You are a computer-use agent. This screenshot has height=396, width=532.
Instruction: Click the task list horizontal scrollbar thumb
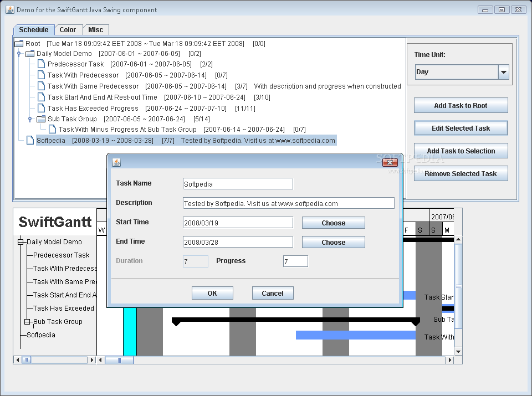pyautogui.click(x=27, y=359)
